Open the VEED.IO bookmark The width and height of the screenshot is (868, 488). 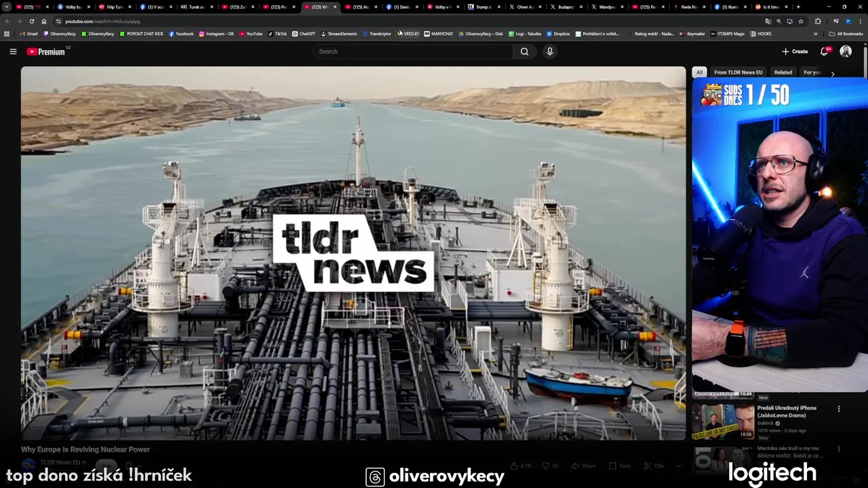pyautogui.click(x=408, y=34)
